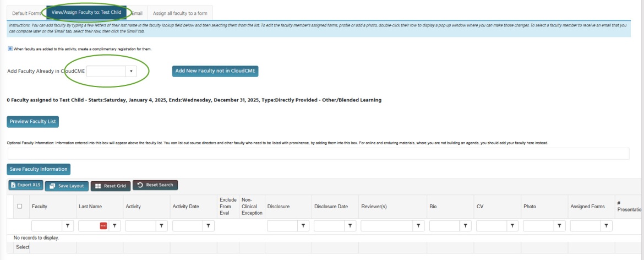Image resolution: width=644 pixels, height=260 pixels.
Task: Click the Reviewer(s) column filter icon
Action: point(418,225)
